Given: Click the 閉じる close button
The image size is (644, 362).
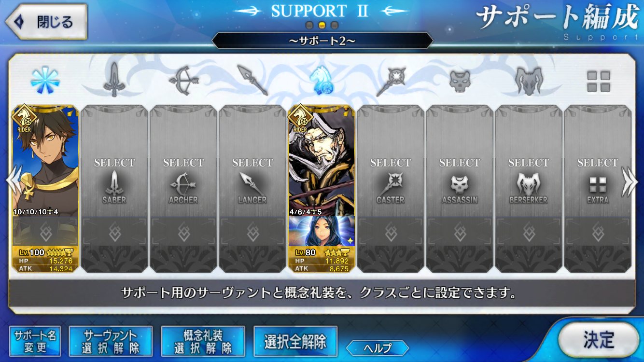Looking at the screenshot, I should coord(46,22).
